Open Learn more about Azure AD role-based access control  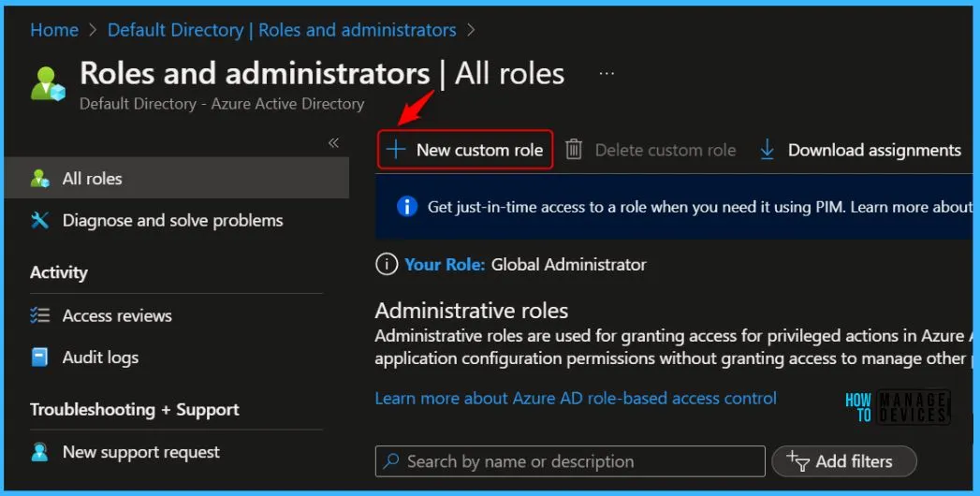click(x=576, y=398)
